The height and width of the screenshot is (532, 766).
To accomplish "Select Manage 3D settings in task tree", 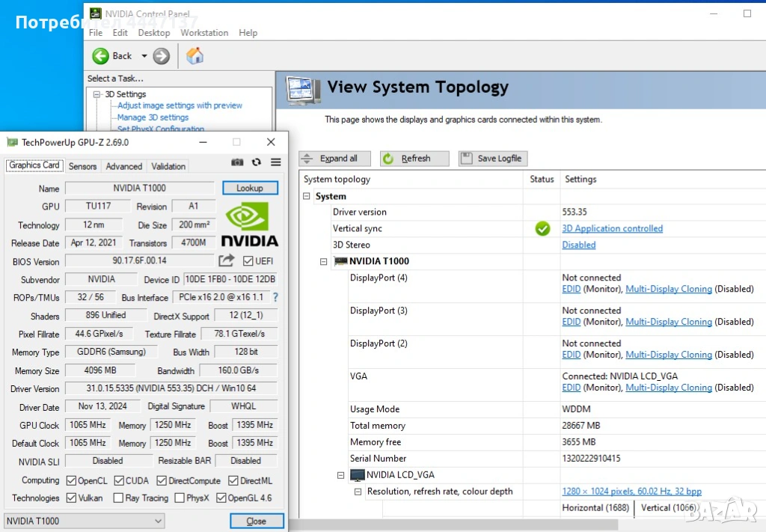I will [153, 117].
